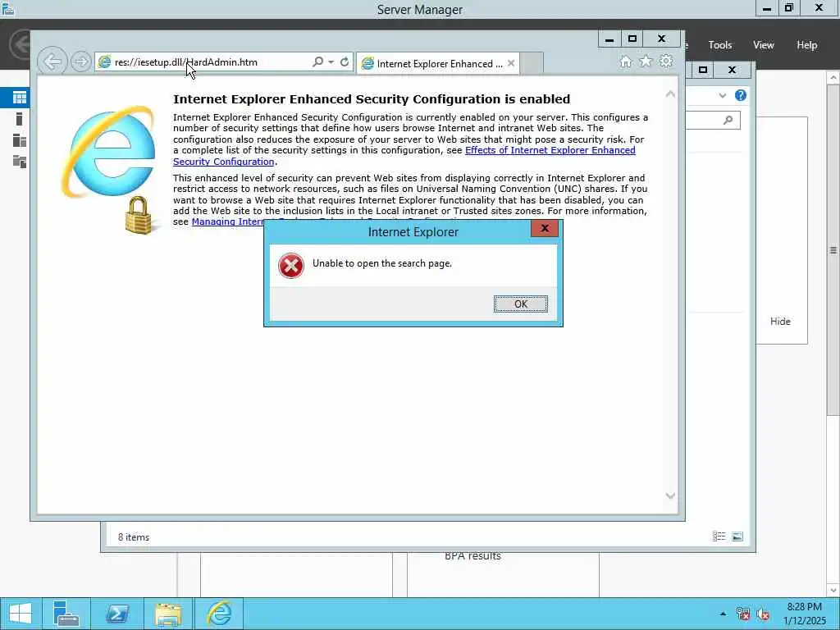Switch to large icons view in Explorer window
Viewport: 840px width, 630px height.
pos(737,536)
